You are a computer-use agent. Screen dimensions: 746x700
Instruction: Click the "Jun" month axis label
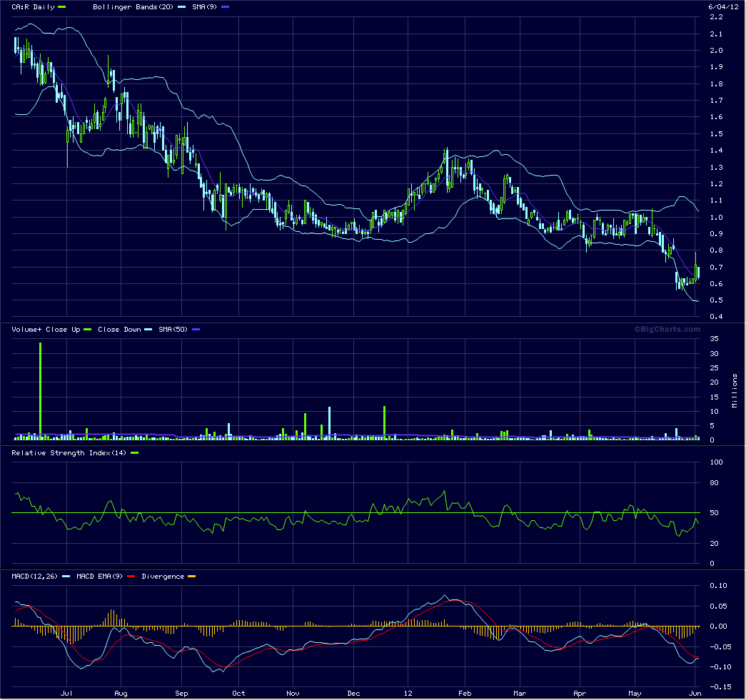695,694
